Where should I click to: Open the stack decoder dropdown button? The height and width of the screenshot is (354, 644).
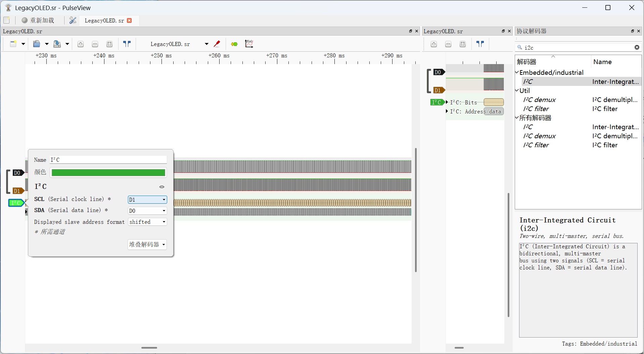147,245
